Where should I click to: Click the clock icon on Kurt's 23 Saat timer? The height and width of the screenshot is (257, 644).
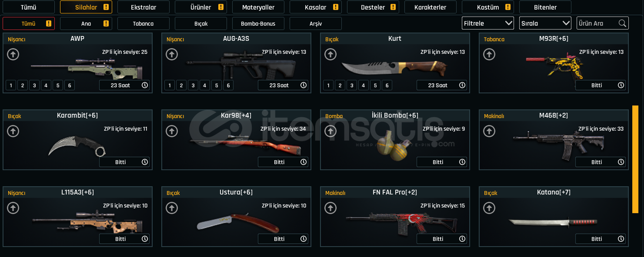462,85
